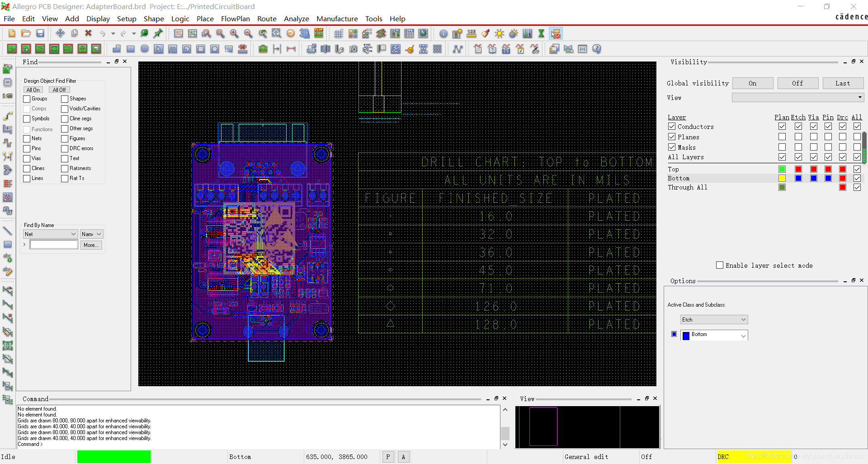This screenshot has width=868, height=464.
Task: Open the Etch active class dropdown
Action: [714, 320]
